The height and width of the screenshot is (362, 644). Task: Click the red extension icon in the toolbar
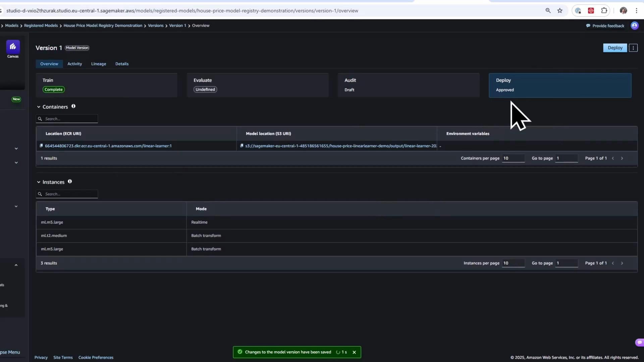pyautogui.click(x=591, y=11)
